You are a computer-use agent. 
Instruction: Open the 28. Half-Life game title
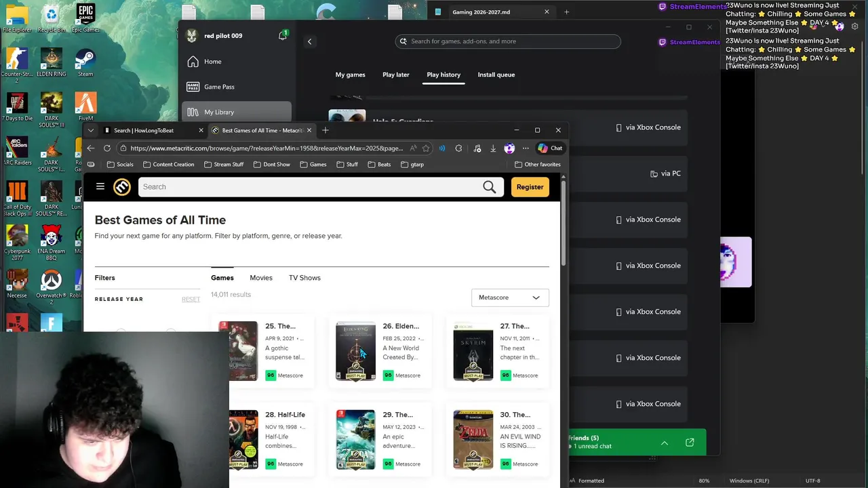pos(285,415)
